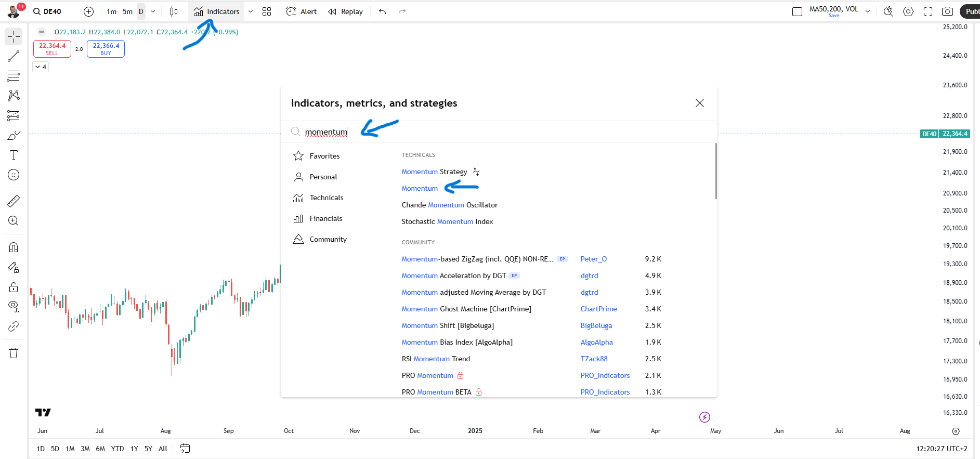Open indicator templates grid icon
The height and width of the screenshot is (459, 980).
pyautogui.click(x=267, y=11)
